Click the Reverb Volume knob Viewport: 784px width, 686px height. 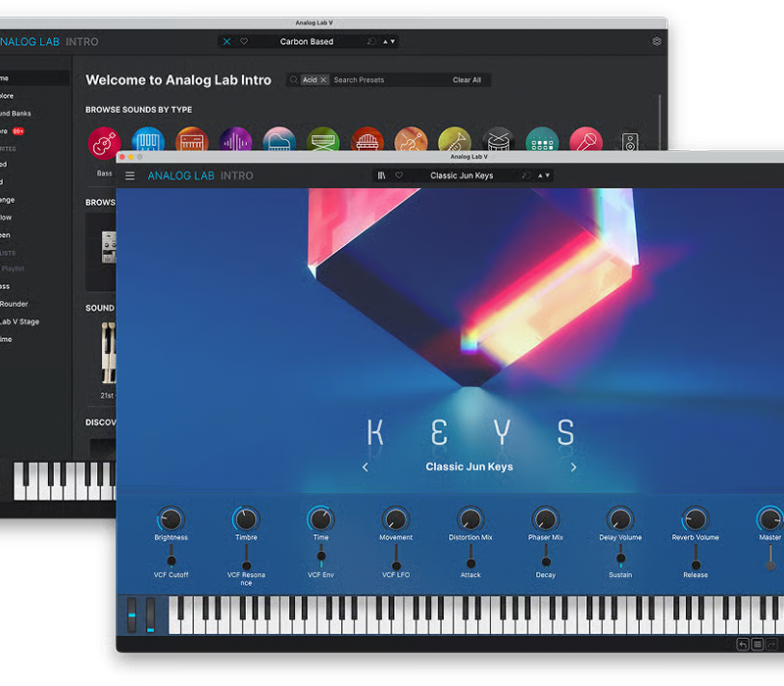(x=695, y=519)
